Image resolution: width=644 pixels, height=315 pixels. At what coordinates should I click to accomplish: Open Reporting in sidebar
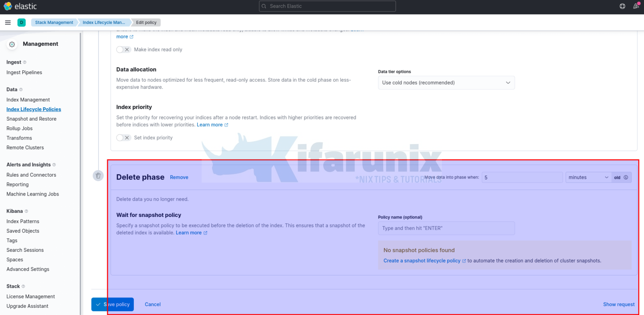click(x=18, y=185)
